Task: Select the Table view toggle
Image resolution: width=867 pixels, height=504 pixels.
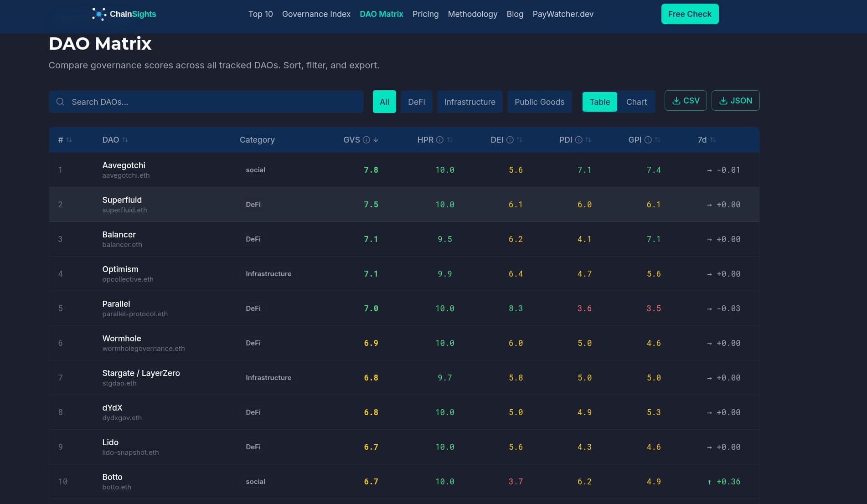Action: point(599,102)
